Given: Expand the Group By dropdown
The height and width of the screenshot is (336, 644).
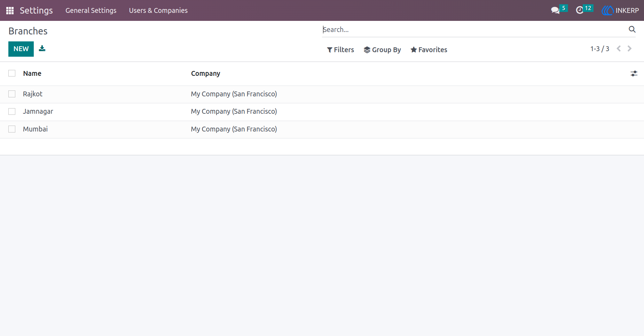Looking at the screenshot, I should (x=382, y=50).
